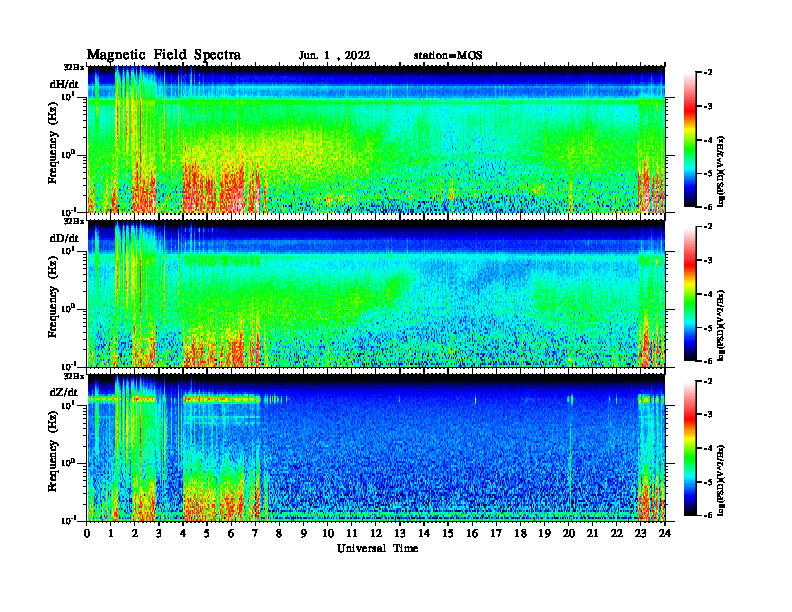
Task: Click hour tick label '1' on the time axis
Action: [112, 533]
